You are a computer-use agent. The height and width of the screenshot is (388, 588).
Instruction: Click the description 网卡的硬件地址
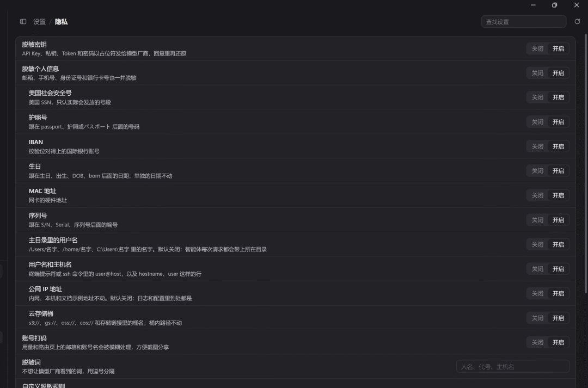click(47, 200)
